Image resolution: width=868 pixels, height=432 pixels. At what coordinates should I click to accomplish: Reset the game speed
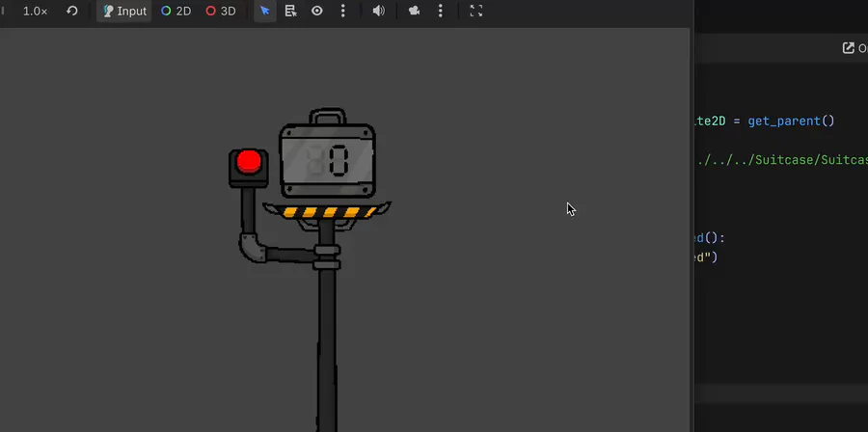click(x=72, y=11)
